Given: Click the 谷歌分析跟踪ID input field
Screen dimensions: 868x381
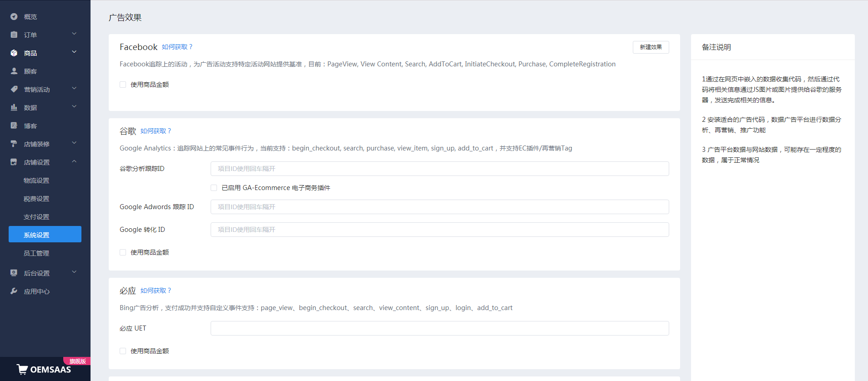Looking at the screenshot, I should click(x=439, y=169).
